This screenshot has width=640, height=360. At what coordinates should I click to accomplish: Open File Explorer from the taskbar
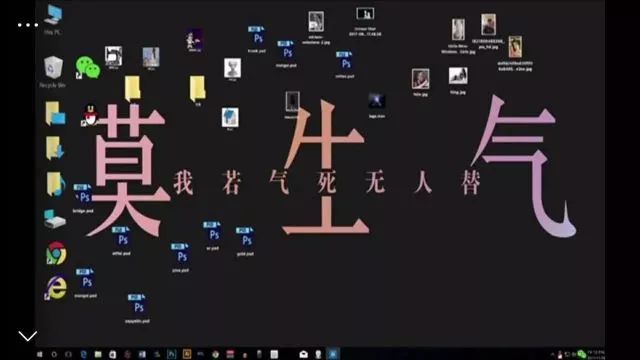(98, 354)
